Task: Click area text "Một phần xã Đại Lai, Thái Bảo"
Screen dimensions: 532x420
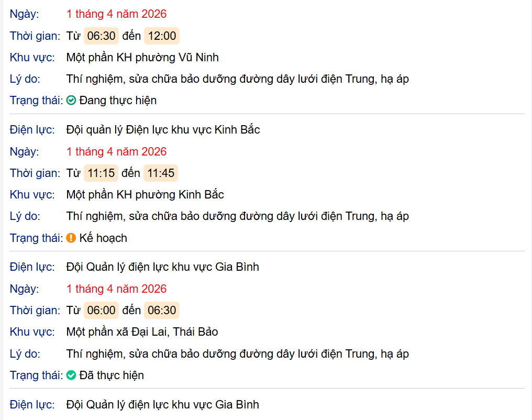Action: [x=142, y=332]
